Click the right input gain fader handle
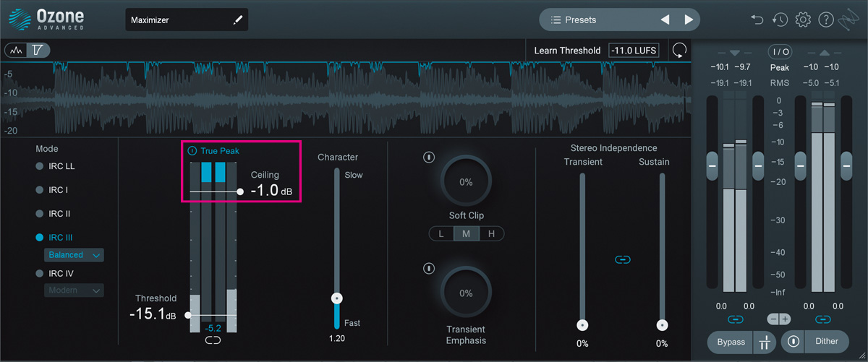The image size is (868, 362). [x=759, y=165]
